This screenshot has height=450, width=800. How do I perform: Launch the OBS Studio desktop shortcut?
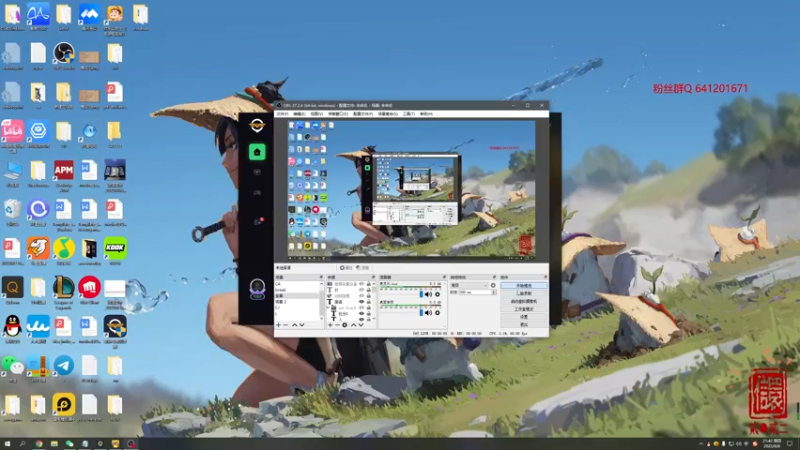pyautogui.click(x=64, y=55)
